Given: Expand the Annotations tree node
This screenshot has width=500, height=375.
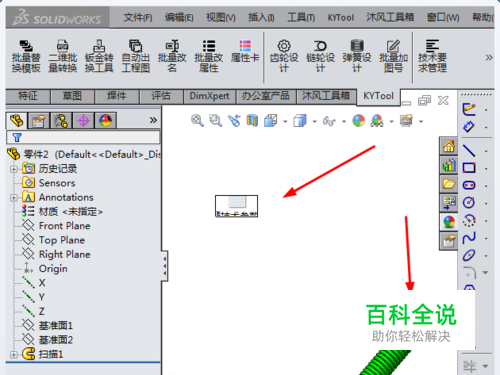Looking at the screenshot, I should 14,198.
